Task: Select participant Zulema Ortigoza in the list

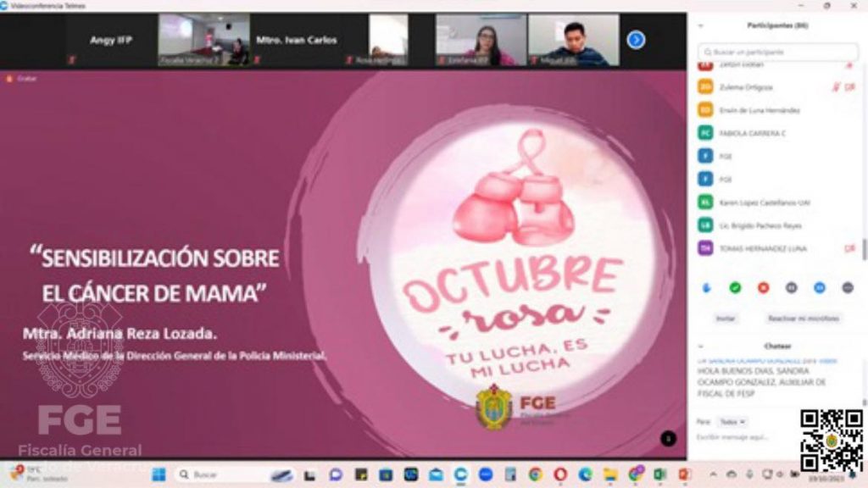Action: [x=775, y=87]
